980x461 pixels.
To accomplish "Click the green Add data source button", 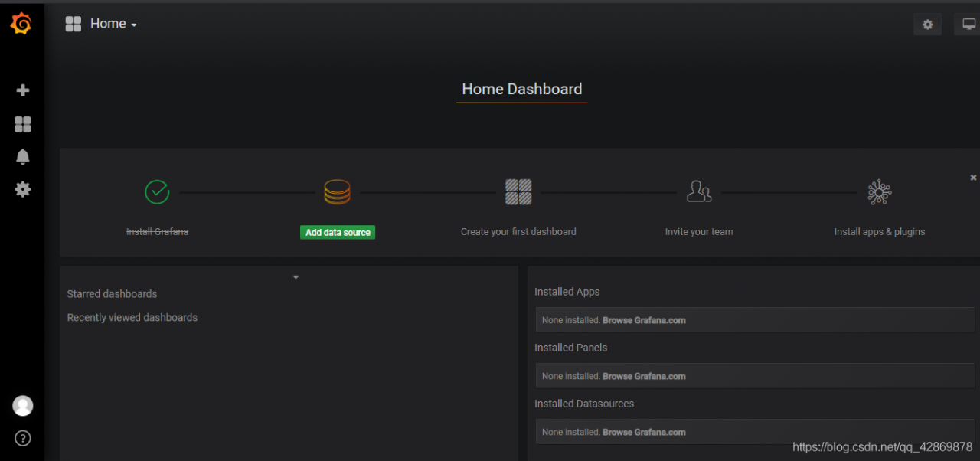I will pos(338,232).
